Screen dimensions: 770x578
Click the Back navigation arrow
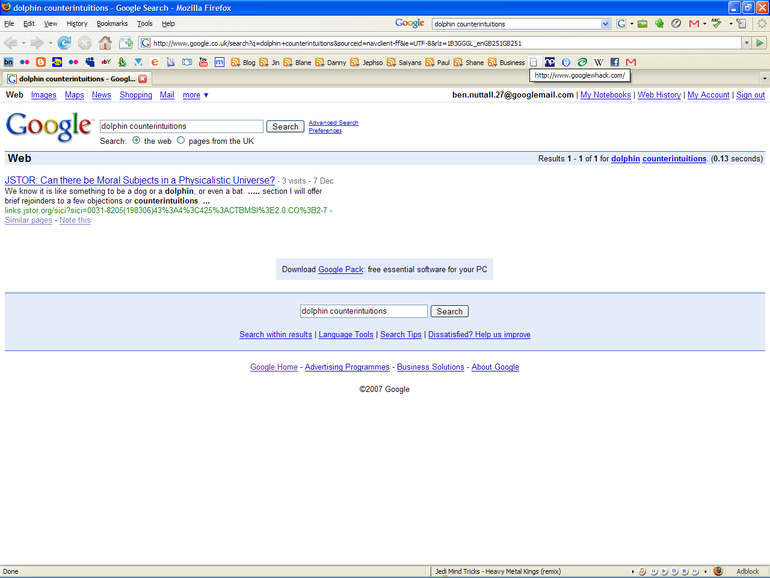10,43
